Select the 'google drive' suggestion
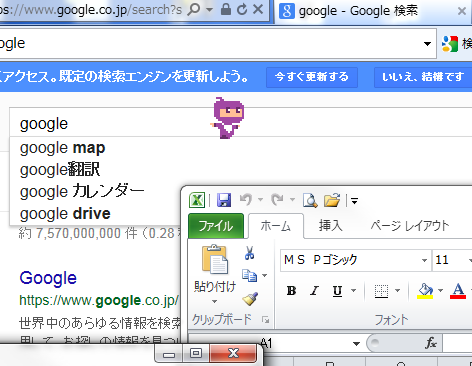This screenshot has width=472, height=366. (65, 214)
